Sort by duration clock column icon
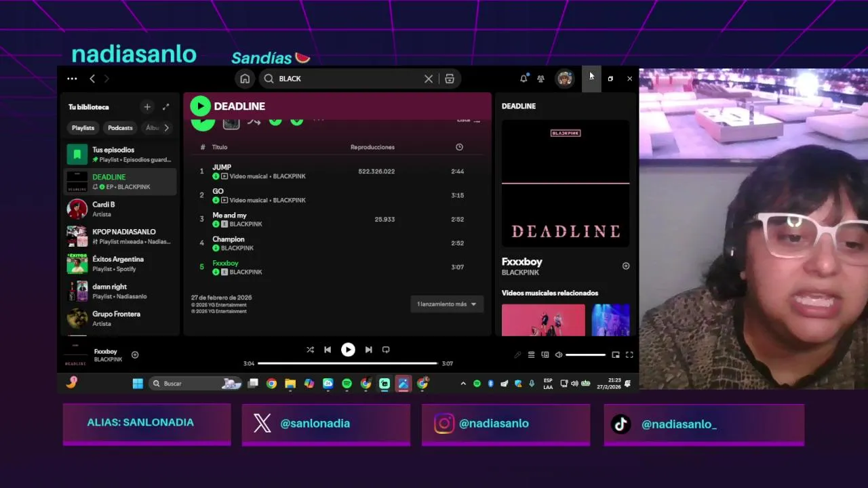Screen dimensions: 868x488 click(x=459, y=147)
